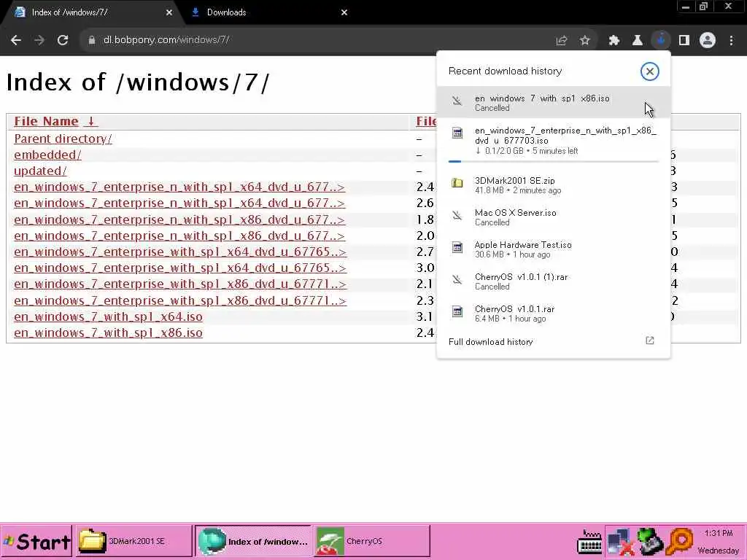Open the updated/ folder link
747x560 pixels.
click(x=41, y=171)
